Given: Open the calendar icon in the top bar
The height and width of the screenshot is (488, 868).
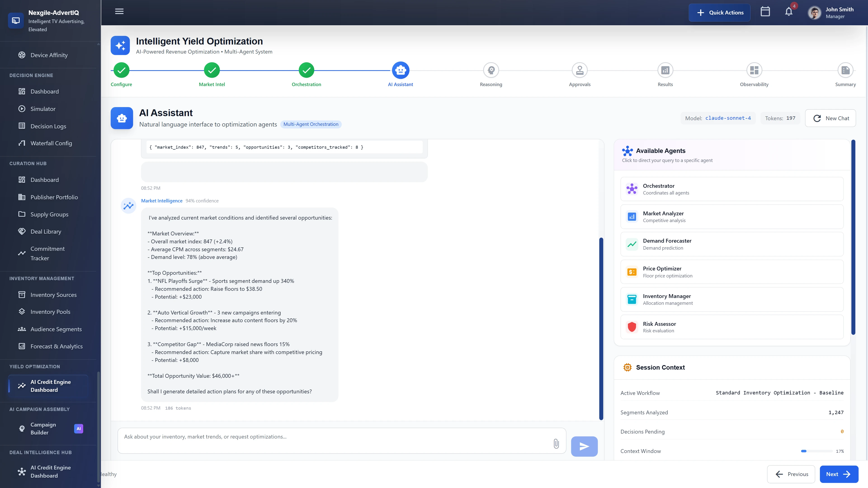Looking at the screenshot, I should click(x=765, y=12).
